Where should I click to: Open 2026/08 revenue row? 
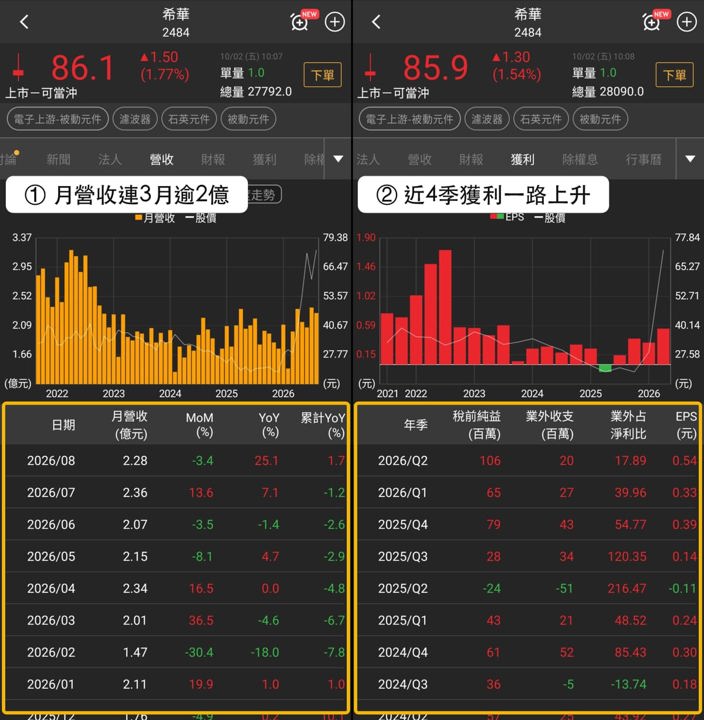pos(176,460)
